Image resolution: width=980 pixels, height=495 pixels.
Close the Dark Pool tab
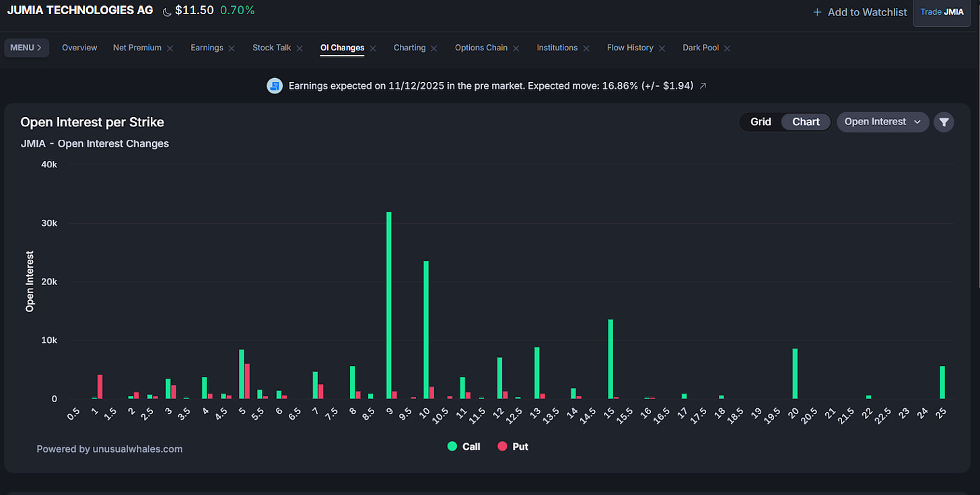728,48
